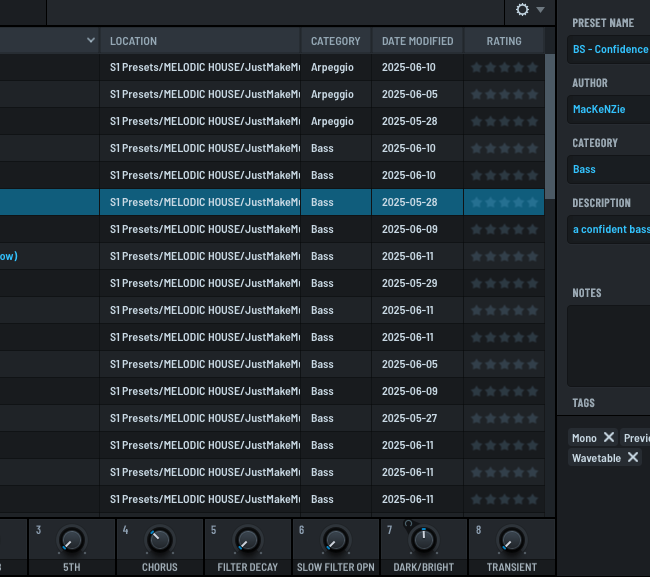
Task: Set star rating on the 2025-05-27 Bass preset
Action: (505, 419)
